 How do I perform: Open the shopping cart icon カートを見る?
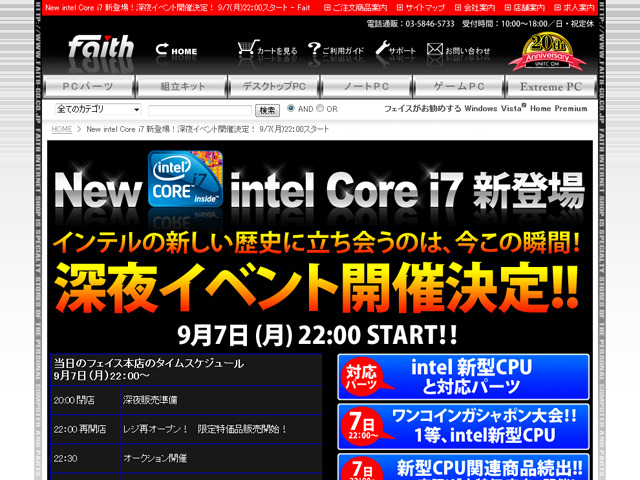[267, 49]
